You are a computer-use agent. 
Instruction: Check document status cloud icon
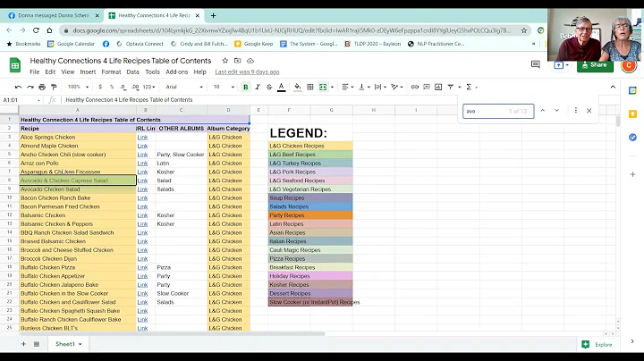[x=250, y=61]
